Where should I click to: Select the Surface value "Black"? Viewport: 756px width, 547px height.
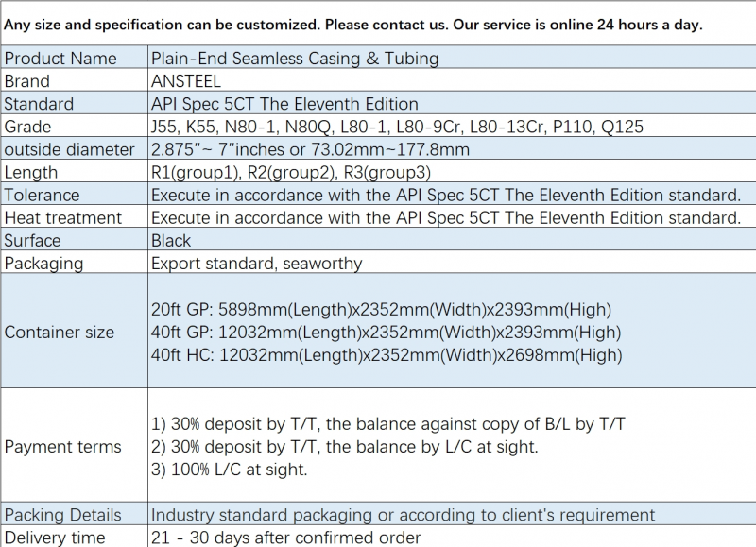171,240
